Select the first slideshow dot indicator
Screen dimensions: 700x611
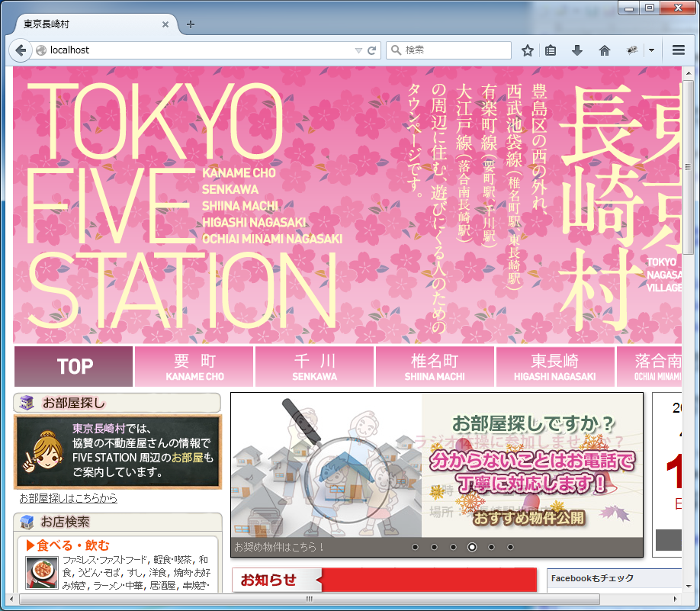(x=415, y=547)
